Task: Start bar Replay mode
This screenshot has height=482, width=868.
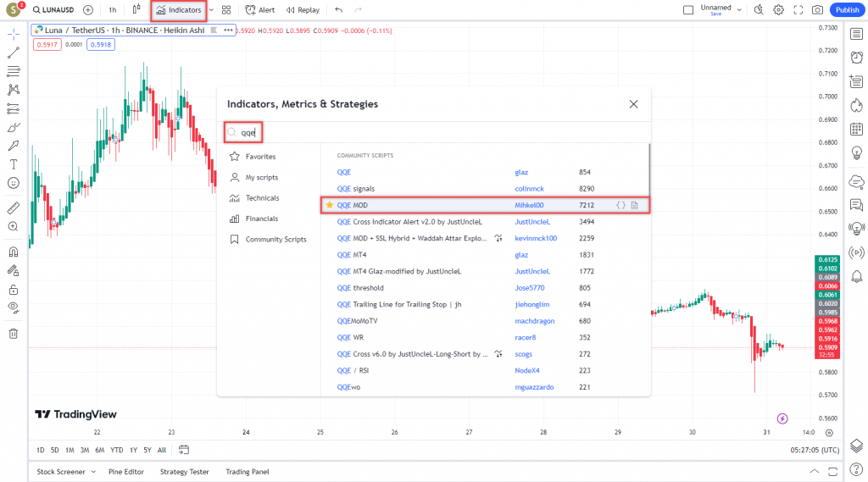Action: [x=303, y=10]
